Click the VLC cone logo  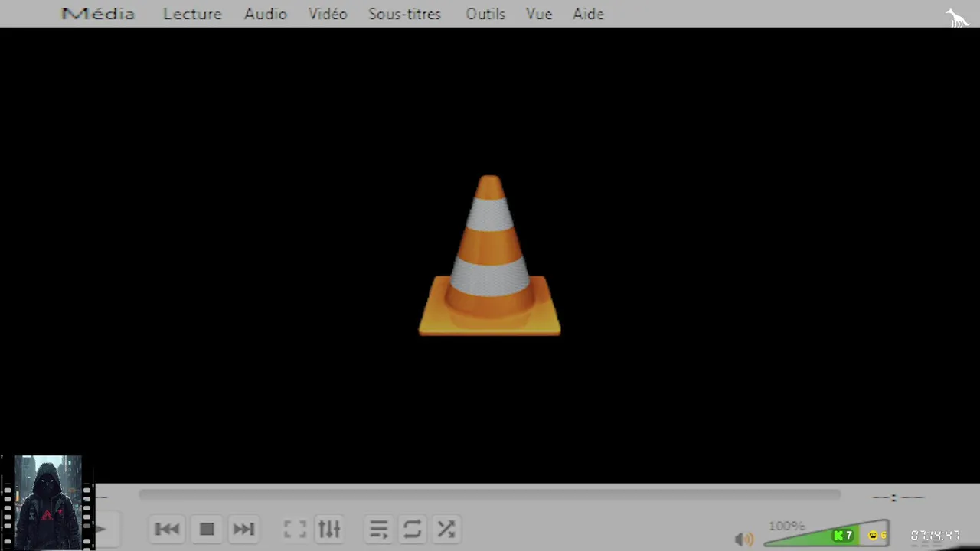pyautogui.click(x=490, y=256)
